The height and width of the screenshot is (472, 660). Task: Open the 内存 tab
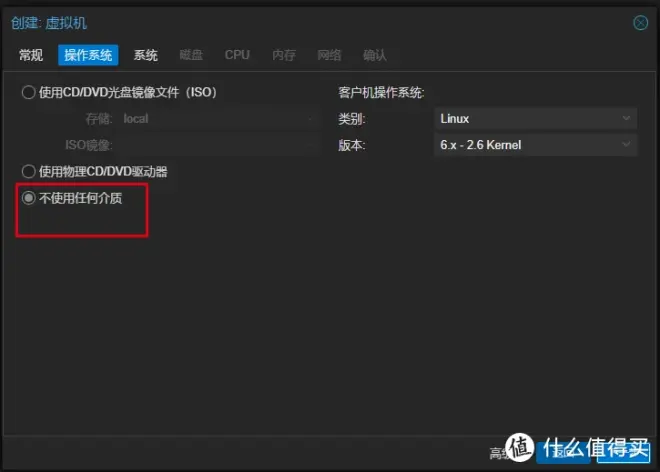coord(284,55)
